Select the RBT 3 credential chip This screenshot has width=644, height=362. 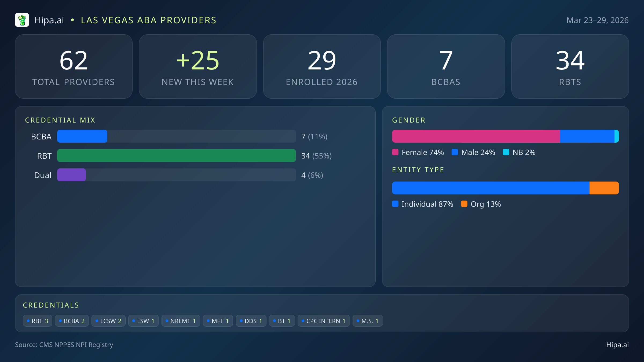point(38,321)
